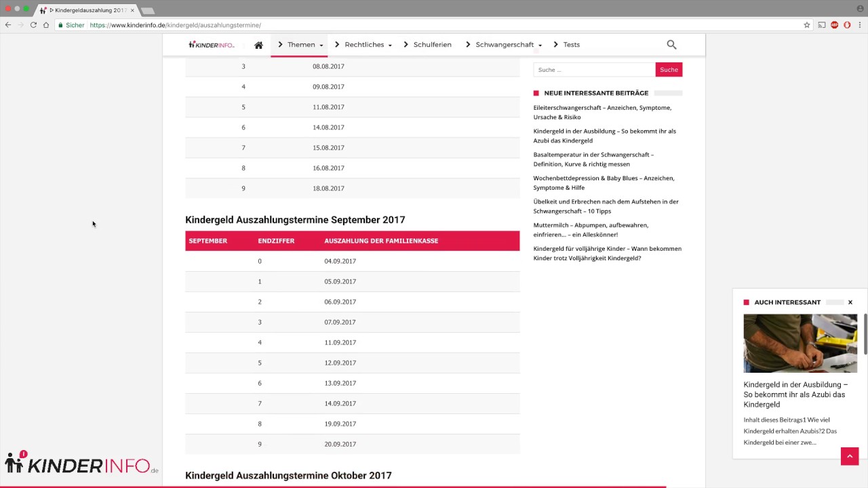
Task: Open Basaltemperatur in der Schwangerschaft link
Action: [593, 159]
